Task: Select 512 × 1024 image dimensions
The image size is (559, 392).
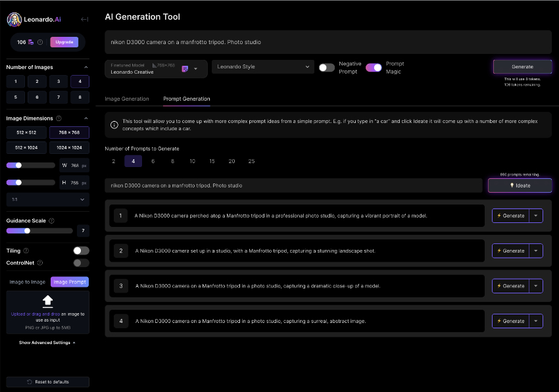Action: coord(26,148)
